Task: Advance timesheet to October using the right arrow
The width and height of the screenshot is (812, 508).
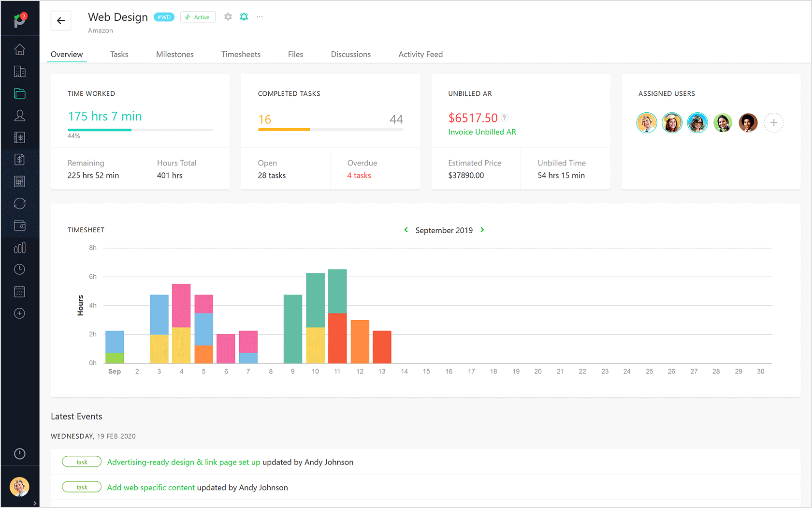Action: [482, 230]
